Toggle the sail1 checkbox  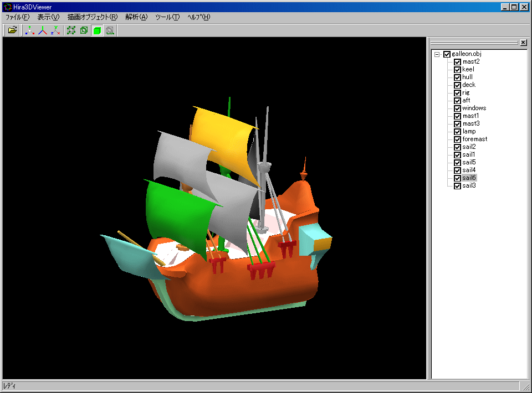click(457, 155)
